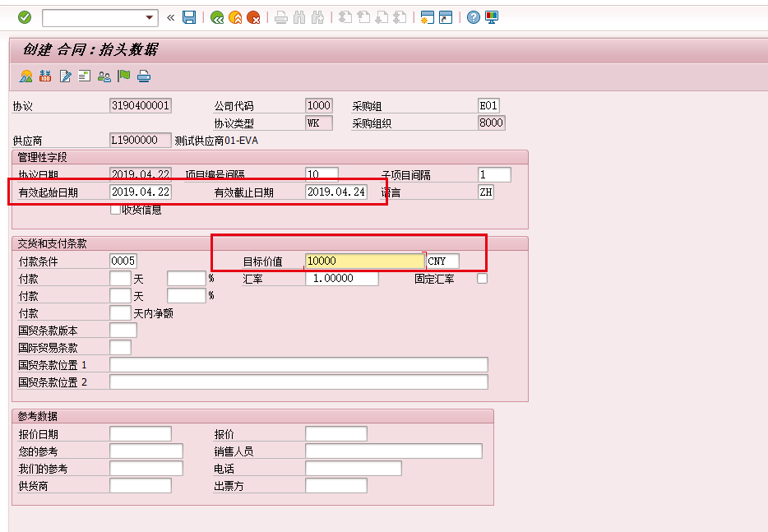
Task: Click the red Cancel icon in toolbar
Action: pos(255,16)
